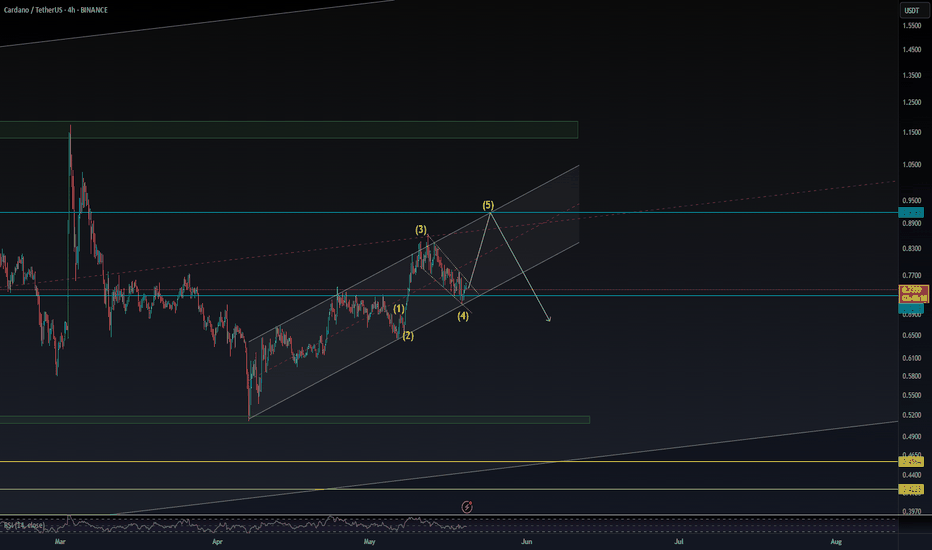Click the yellow (3) wave label
Image resolution: width=932 pixels, height=550 pixels.
coord(421,230)
